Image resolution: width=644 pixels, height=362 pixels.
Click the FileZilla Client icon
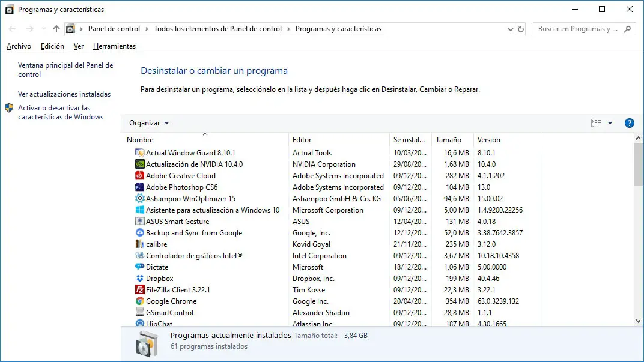coord(139,290)
